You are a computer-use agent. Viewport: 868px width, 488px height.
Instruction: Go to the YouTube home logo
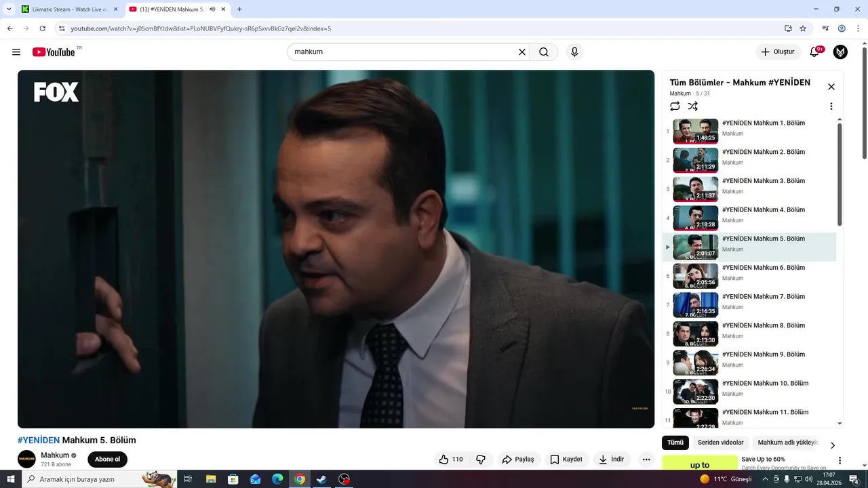click(54, 52)
